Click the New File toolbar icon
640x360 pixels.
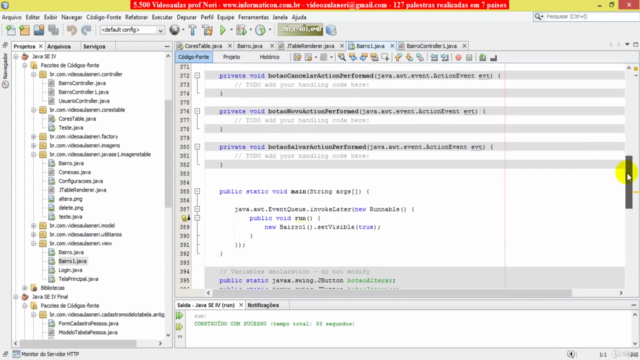pos(11,30)
